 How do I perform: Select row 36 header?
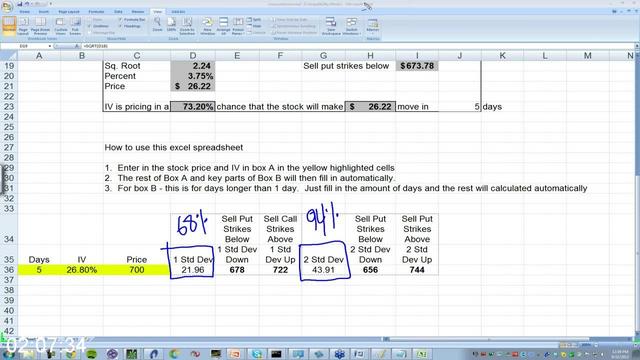[x=9, y=270]
